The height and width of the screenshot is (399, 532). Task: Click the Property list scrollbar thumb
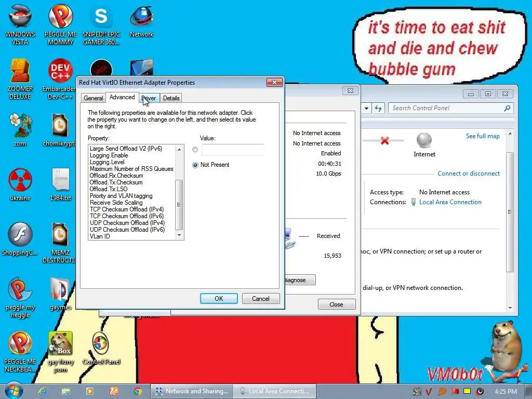pos(179,205)
